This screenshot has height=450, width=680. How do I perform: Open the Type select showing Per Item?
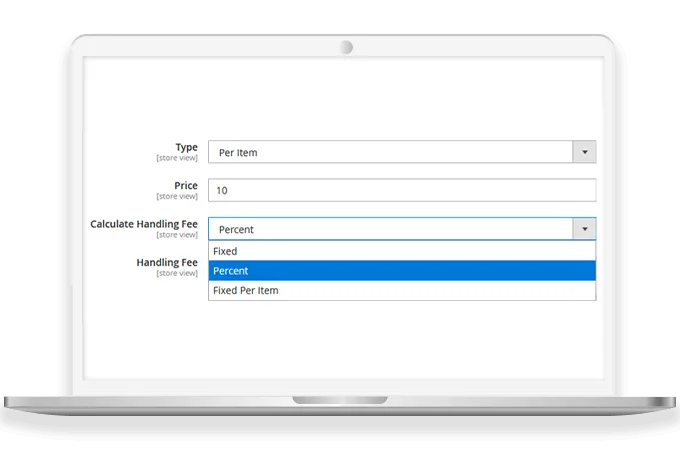[390, 152]
